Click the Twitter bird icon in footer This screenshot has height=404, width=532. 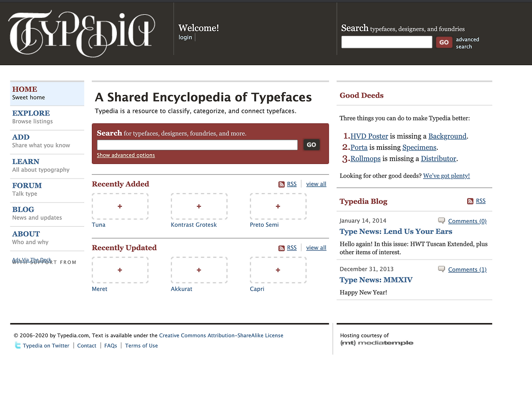[18, 345]
